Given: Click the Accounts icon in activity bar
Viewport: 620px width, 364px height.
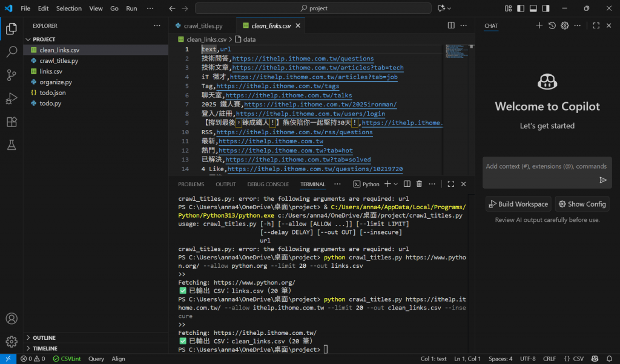Looking at the screenshot, I should 11,318.
